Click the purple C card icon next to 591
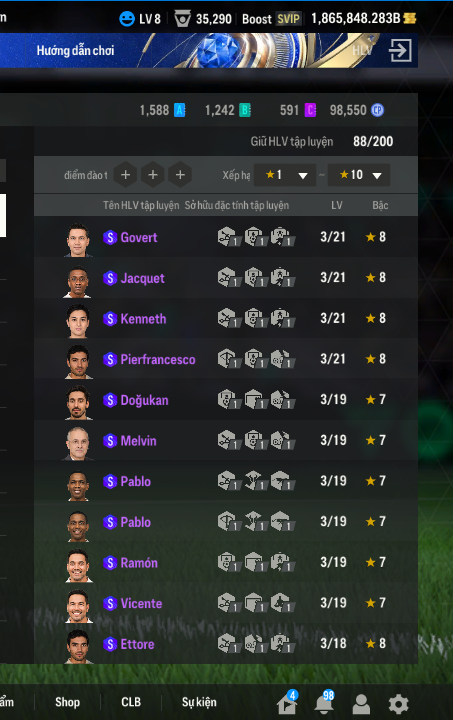 coord(311,110)
